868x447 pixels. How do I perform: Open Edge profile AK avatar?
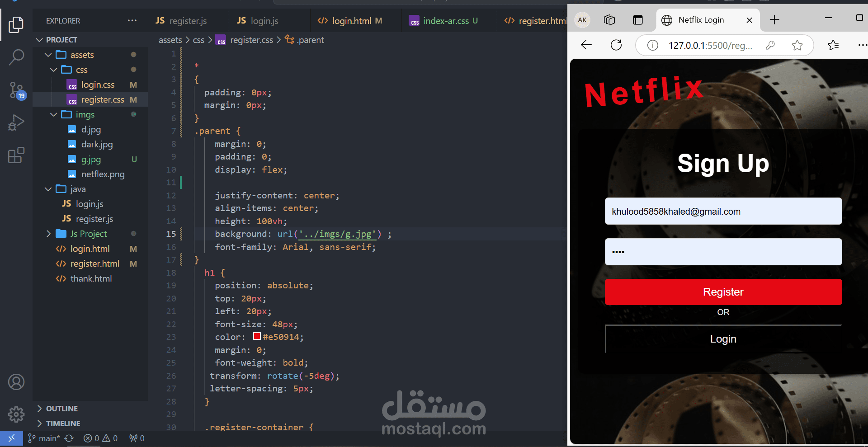(x=582, y=20)
